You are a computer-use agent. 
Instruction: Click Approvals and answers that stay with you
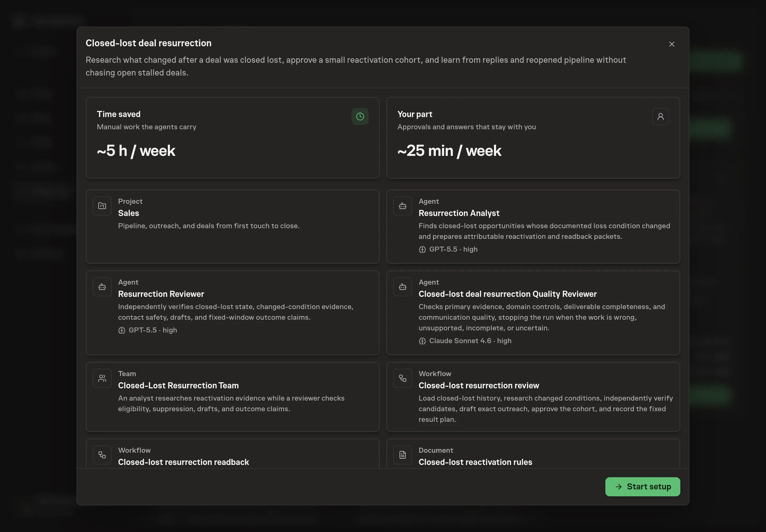click(x=466, y=127)
